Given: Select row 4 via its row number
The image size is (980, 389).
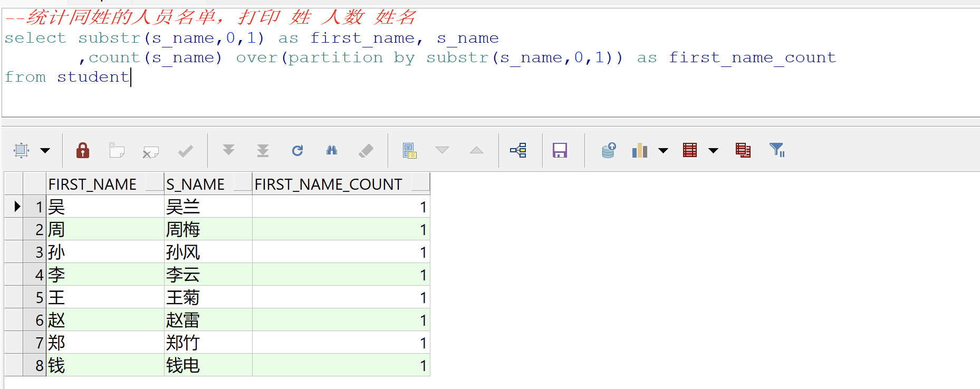Looking at the screenshot, I should click(x=35, y=275).
